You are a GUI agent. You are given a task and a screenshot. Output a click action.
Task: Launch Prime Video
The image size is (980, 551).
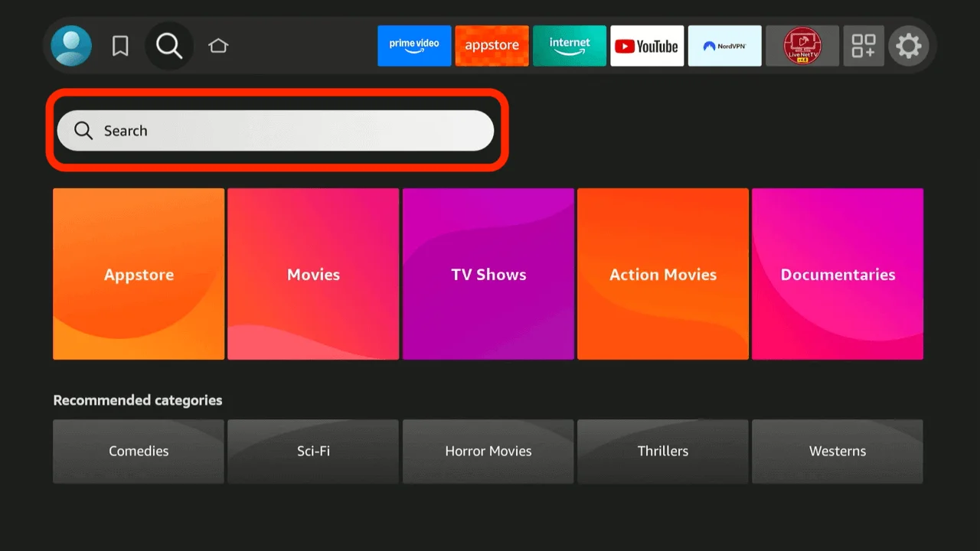point(414,45)
